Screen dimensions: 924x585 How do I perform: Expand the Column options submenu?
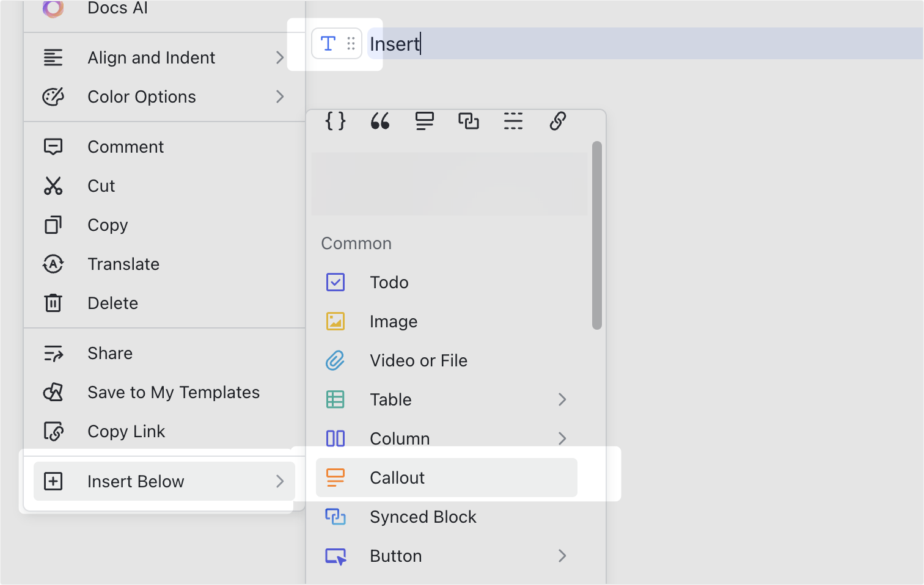tap(562, 438)
